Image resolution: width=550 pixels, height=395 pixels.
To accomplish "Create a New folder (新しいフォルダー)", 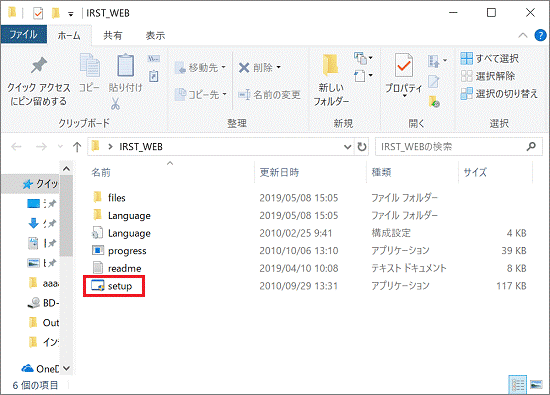I will point(331,80).
